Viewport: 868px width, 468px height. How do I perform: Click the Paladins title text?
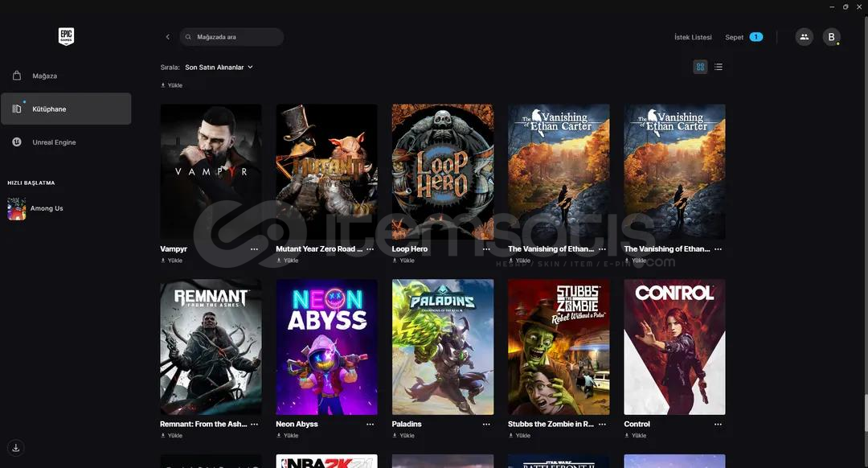[x=407, y=425]
